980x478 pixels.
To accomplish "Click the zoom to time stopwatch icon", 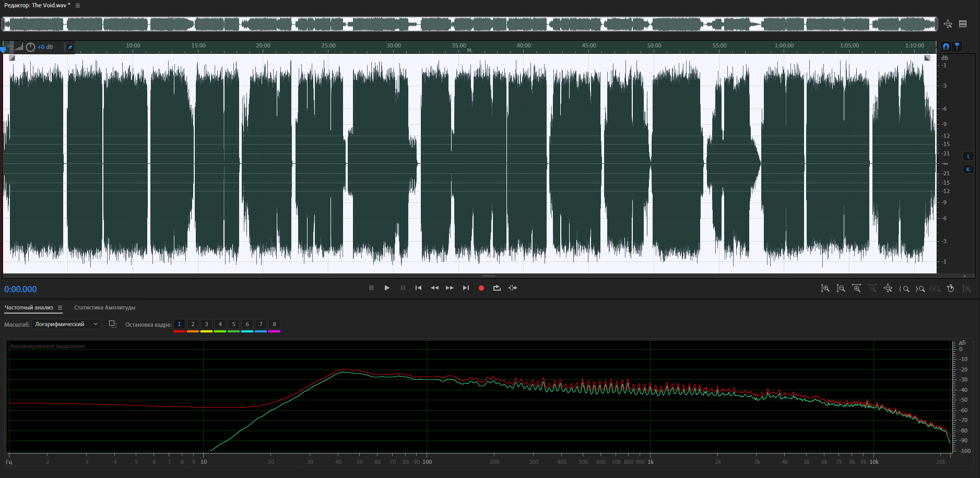I will pos(951,289).
